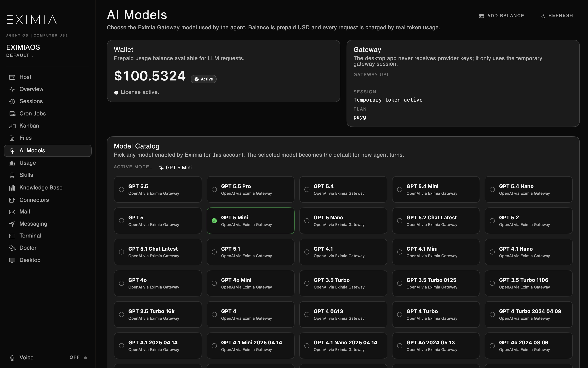Viewport: 588px width, 368px height.
Task: Click the Desktop monitor icon
Action: coord(12,260)
